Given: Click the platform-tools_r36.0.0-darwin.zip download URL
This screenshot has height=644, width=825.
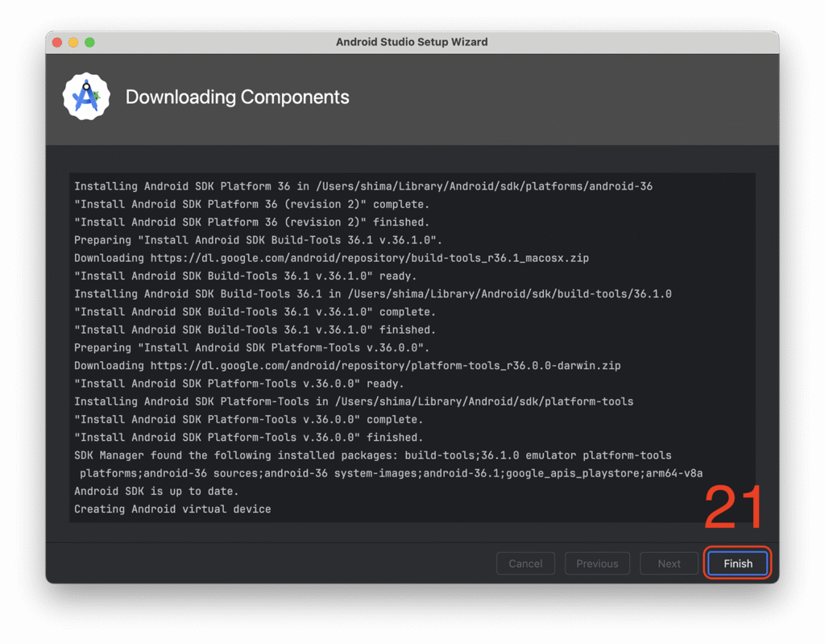Looking at the screenshot, I should [385, 366].
